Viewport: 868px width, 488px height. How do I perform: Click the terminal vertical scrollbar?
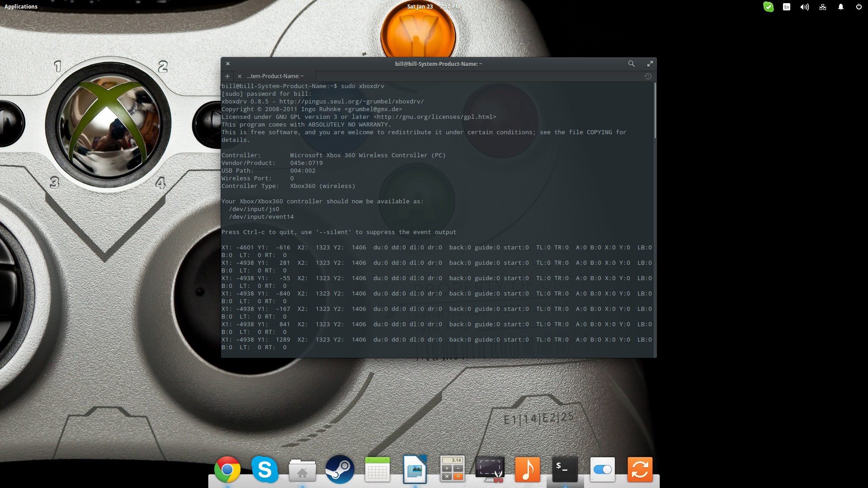[x=655, y=111]
